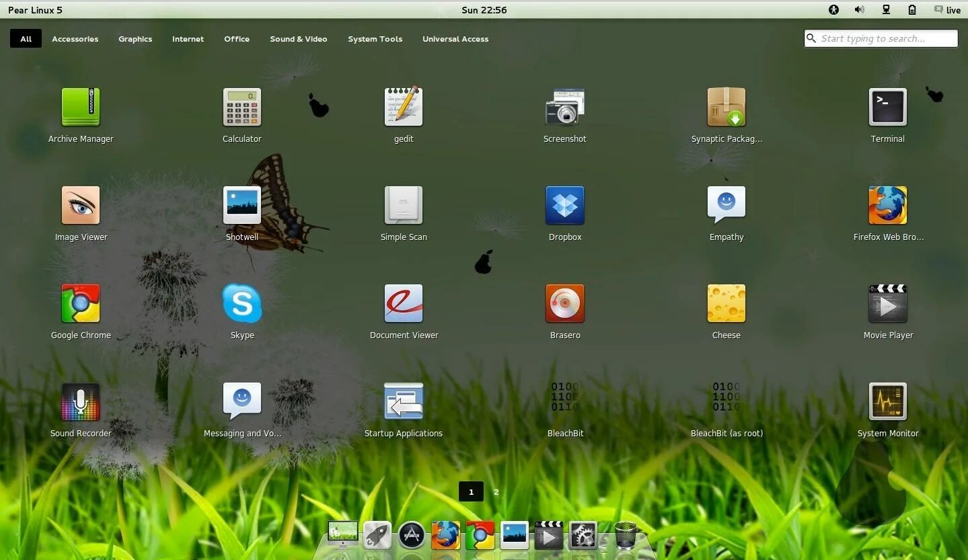Launch Firefox Web Browser from grid
Image resolution: width=968 pixels, height=560 pixels.
tap(888, 206)
